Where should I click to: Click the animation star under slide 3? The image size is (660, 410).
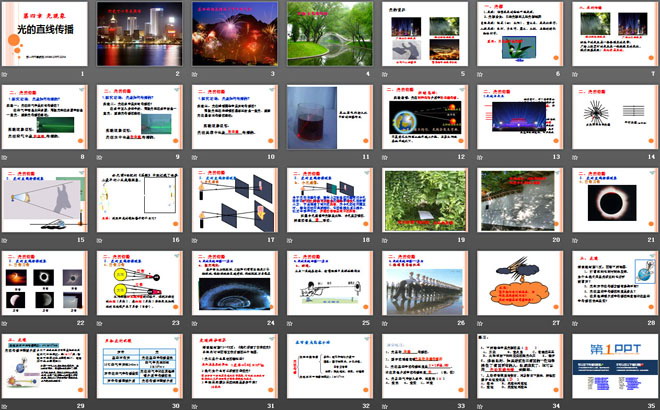(195, 75)
